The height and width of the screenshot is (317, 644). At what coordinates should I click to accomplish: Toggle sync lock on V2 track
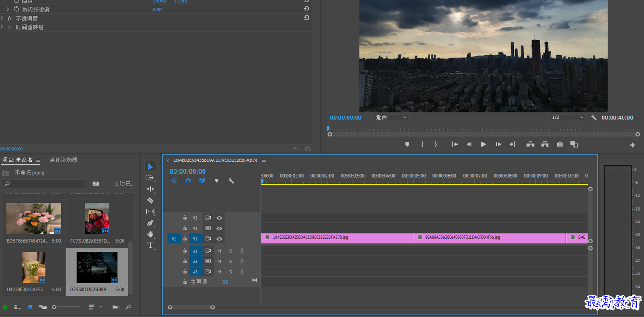click(208, 228)
